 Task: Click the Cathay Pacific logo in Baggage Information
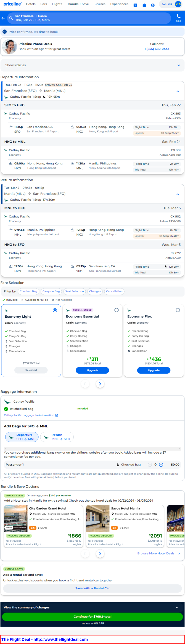(x=7, y=402)
